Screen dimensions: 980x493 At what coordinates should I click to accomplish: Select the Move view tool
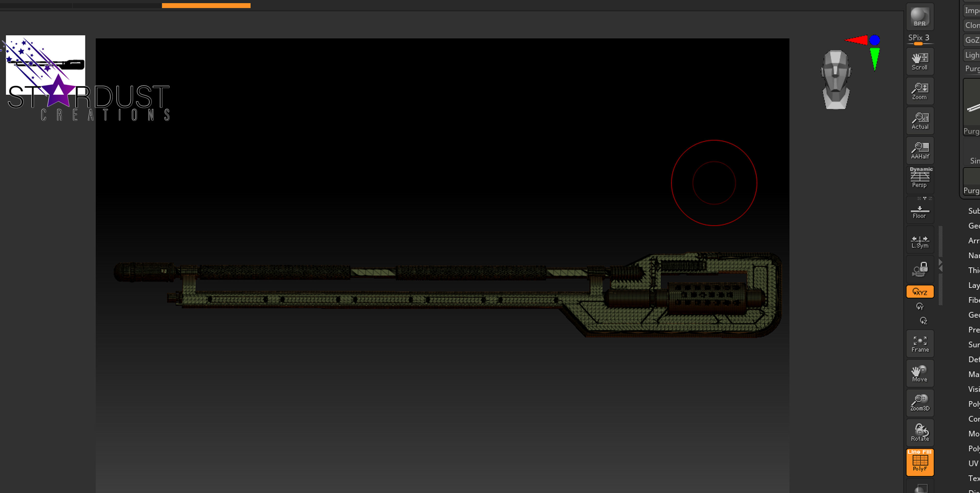point(920,373)
